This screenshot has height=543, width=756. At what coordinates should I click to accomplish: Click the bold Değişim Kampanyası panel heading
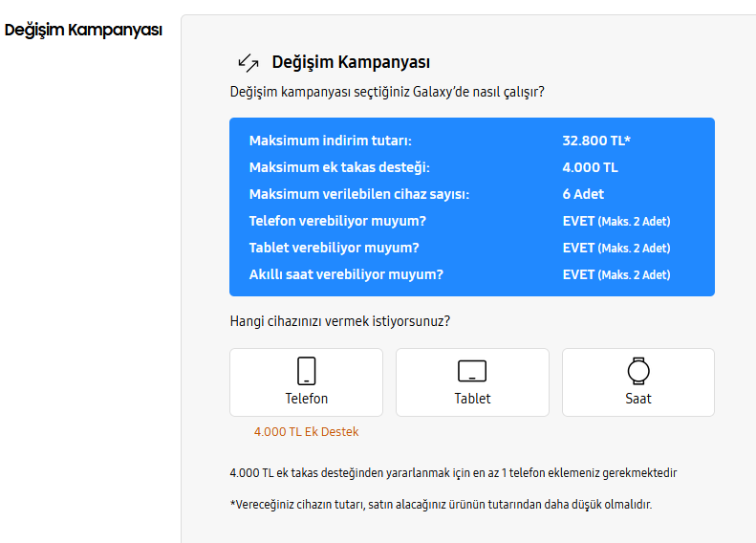point(351,63)
